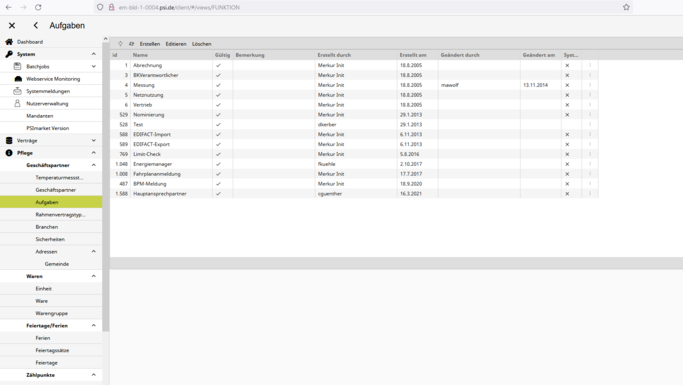This screenshot has width=683, height=385.
Task: Click the Webservice Monitoring icon
Action: tap(18, 79)
